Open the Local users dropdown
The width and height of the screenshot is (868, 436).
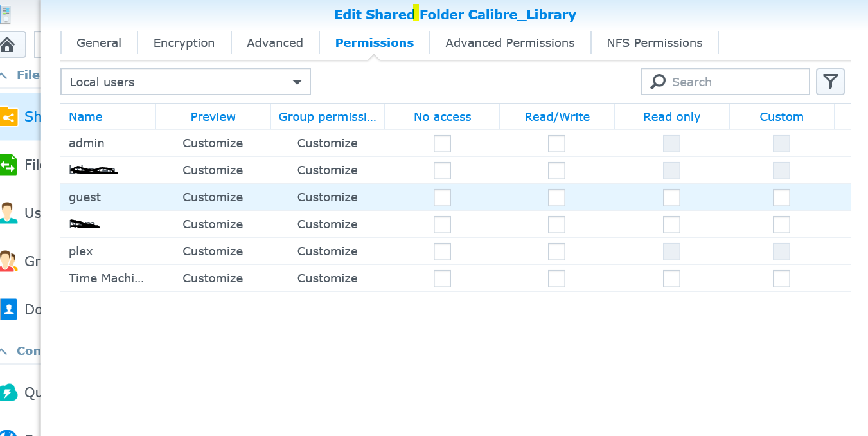click(x=185, y=82)
